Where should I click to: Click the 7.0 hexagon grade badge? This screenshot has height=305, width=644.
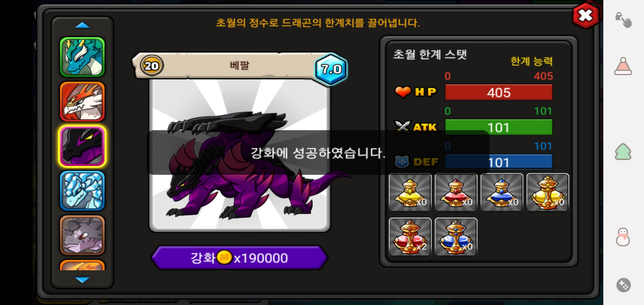coord(331,69)
